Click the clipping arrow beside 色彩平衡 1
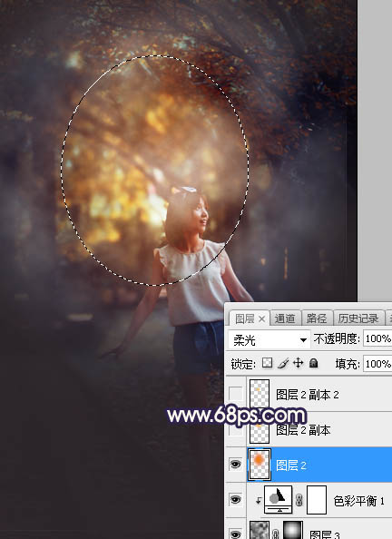This screenshot has height=539, width=392. (258, 501)
